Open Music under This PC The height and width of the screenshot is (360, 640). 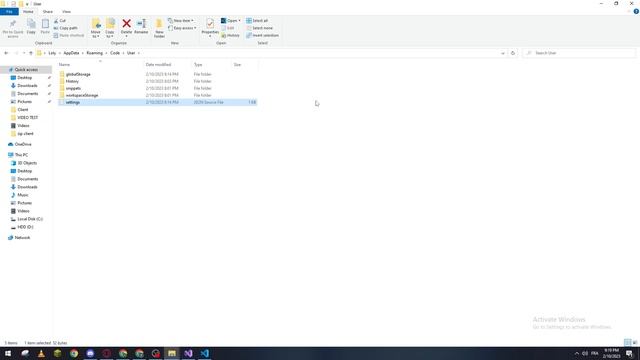tap(23, 195)
